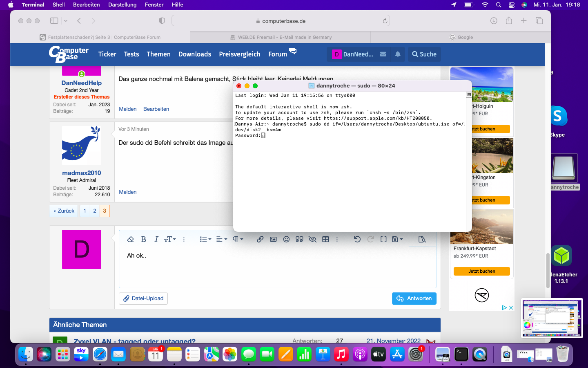Open the Preisvergleich section in the navigation
The height and width of the screenshot is (368, 588).
pyautogui.click(x=240, y=54)
